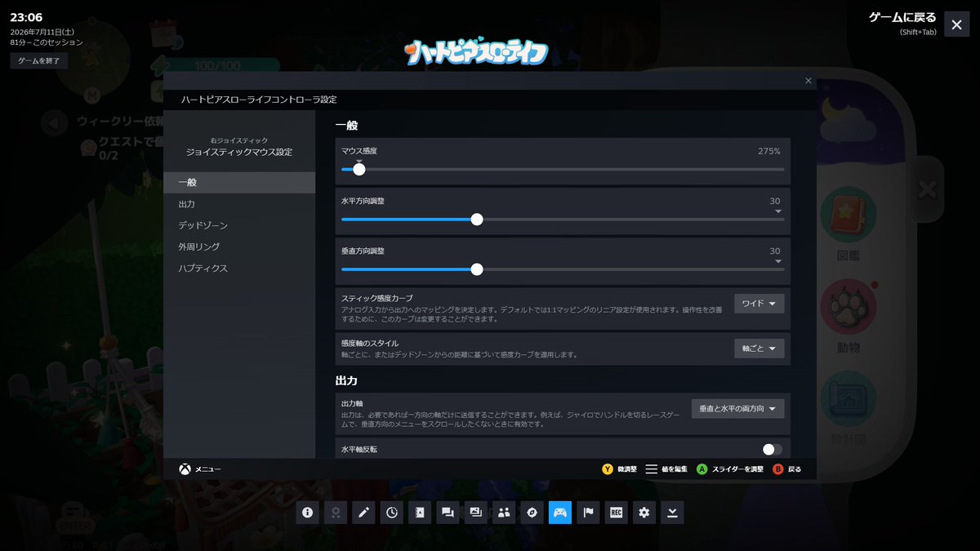Click the large X beside ゲームに戻る

point(957,24)
